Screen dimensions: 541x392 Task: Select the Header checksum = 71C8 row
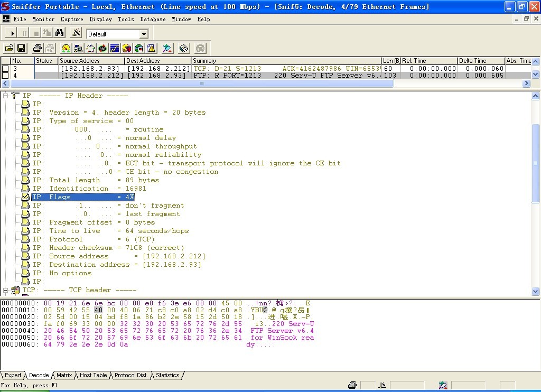(x=108, y=248)
